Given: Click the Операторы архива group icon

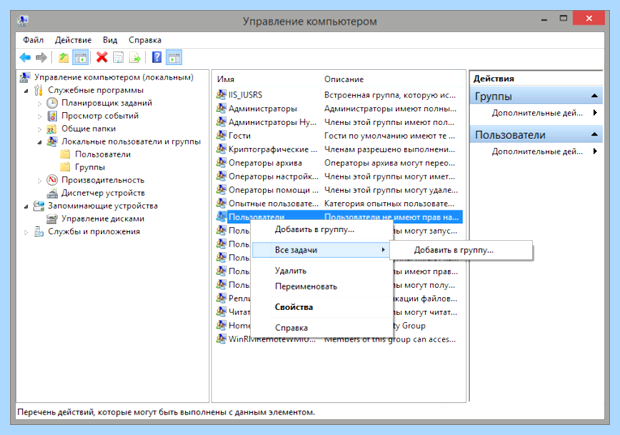Looking at the screenshot, I should click(x=221, y=163).
